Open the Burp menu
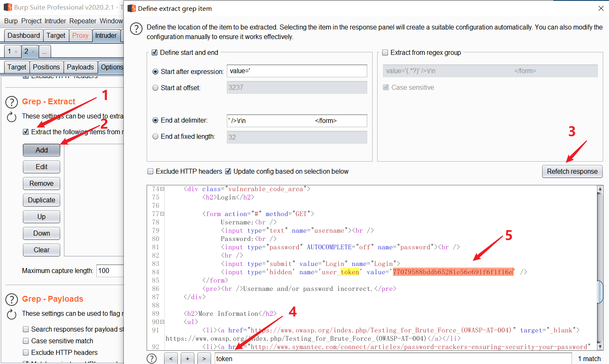Image resolution: width=609 pixels, height=364 pixels. [11, 21]
